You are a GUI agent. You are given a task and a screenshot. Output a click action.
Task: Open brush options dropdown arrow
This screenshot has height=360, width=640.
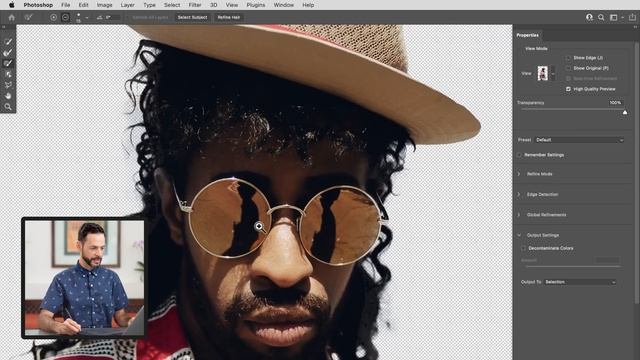click(x=87, y=18)
